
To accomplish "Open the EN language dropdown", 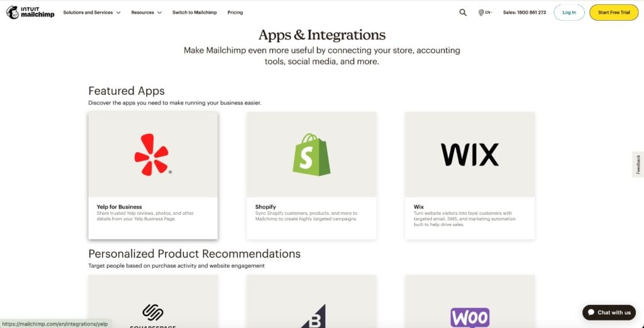I will 486,13.
